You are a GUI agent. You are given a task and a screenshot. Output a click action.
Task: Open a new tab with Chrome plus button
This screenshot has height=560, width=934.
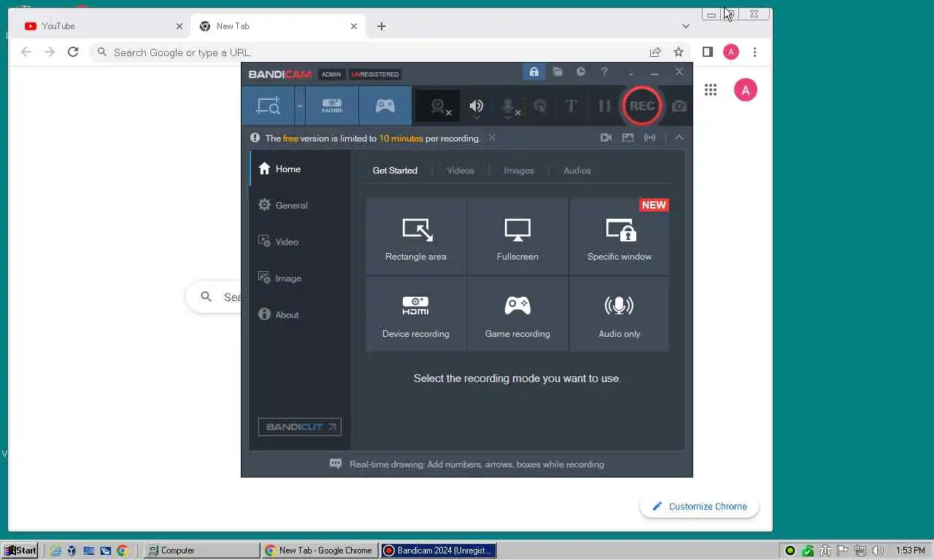pos(382,26)
